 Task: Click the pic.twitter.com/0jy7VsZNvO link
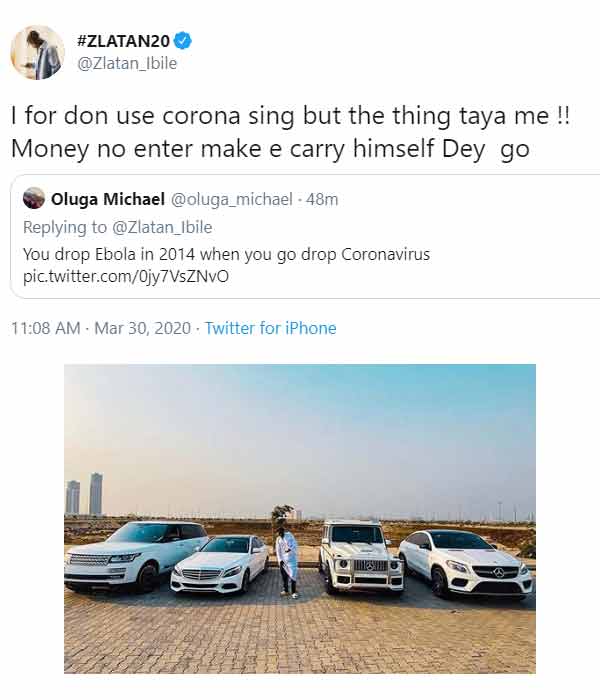126,276
